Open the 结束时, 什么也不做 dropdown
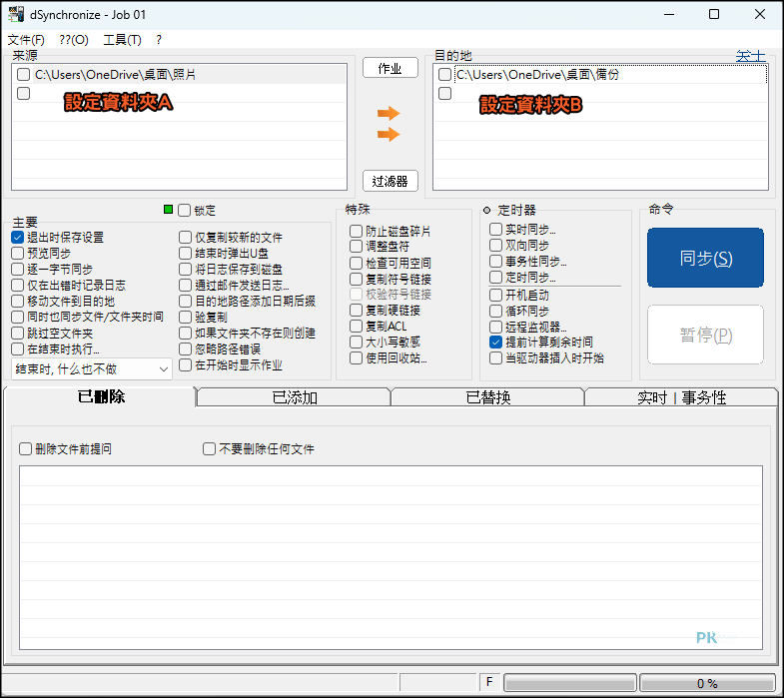The height and width of the screenshot is (698, 784). [92, 369]
